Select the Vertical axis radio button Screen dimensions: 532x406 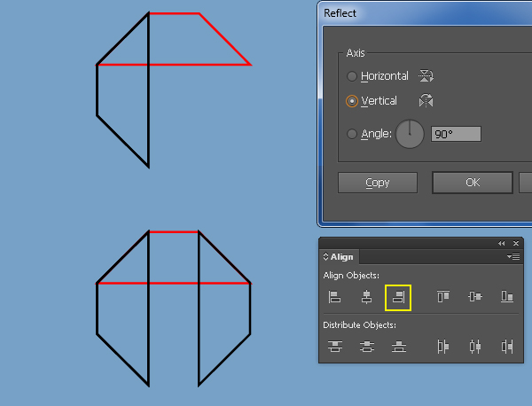point(352,101)
